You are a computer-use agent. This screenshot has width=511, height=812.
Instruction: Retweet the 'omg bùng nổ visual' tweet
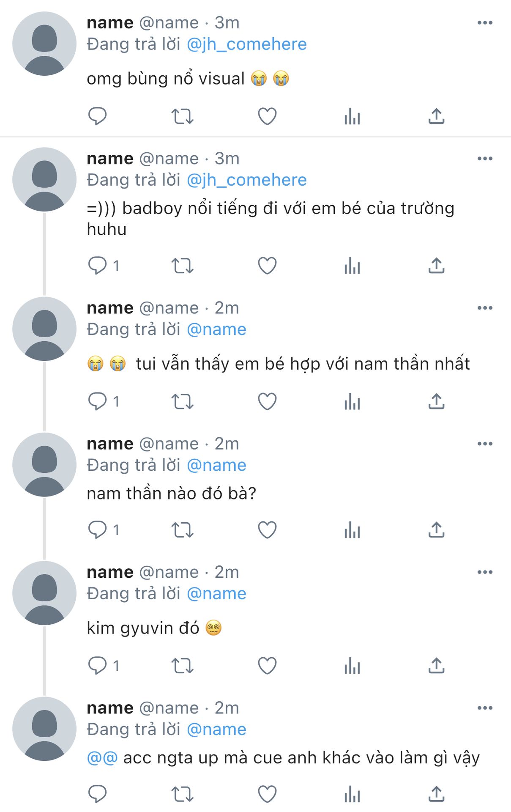click(x=182, y=116)
